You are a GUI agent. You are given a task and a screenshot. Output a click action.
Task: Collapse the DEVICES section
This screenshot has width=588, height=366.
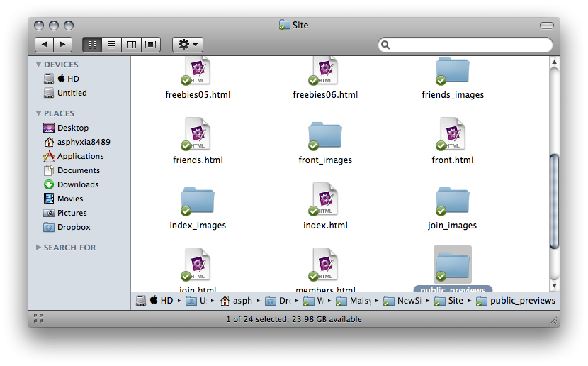click(38, 64)
